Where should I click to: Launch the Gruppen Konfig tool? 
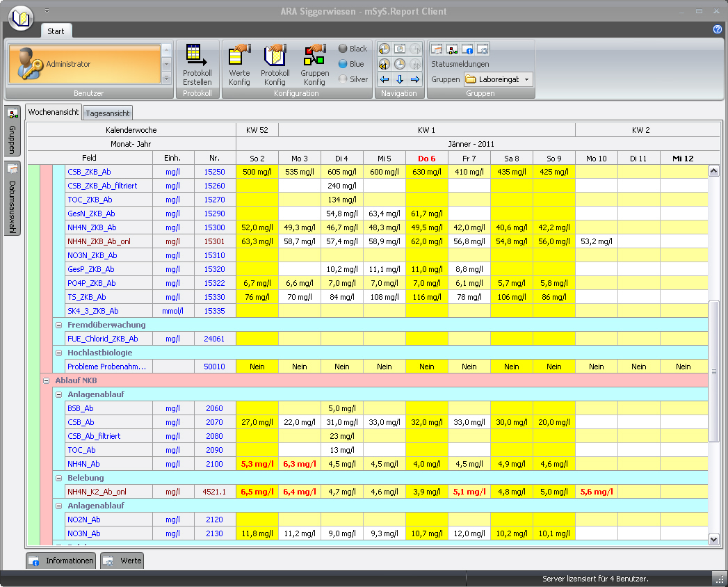tap(314, 65)
